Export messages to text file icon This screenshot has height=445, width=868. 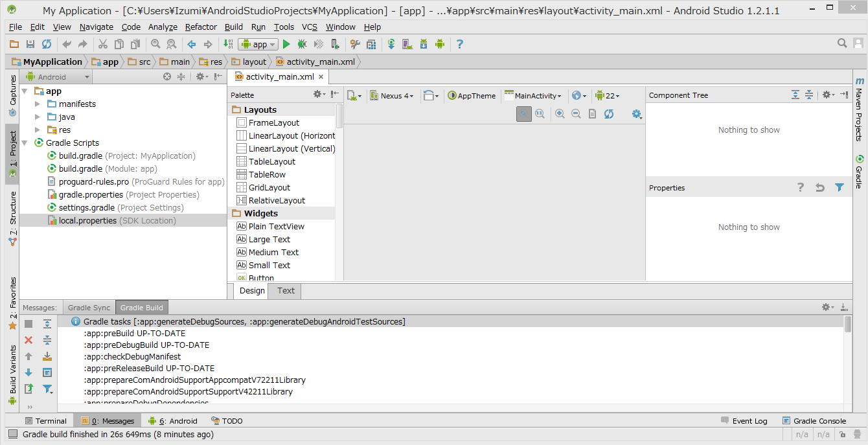click(x=29, y=389)
